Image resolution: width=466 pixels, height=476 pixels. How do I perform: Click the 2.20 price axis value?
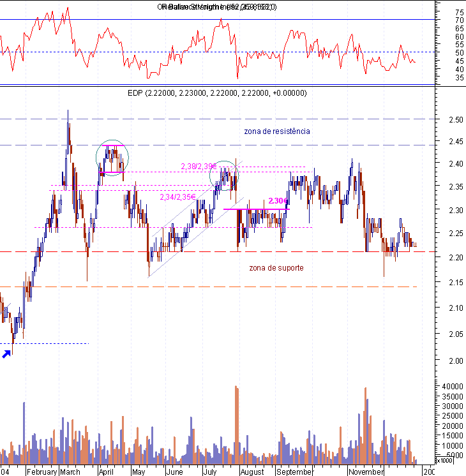(456, 258)
